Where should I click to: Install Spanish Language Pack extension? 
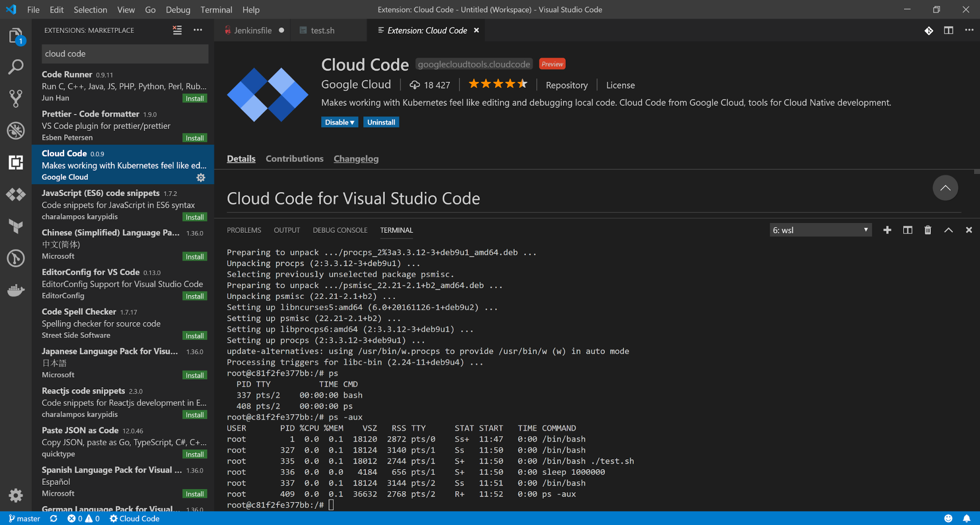pos(195,494)
